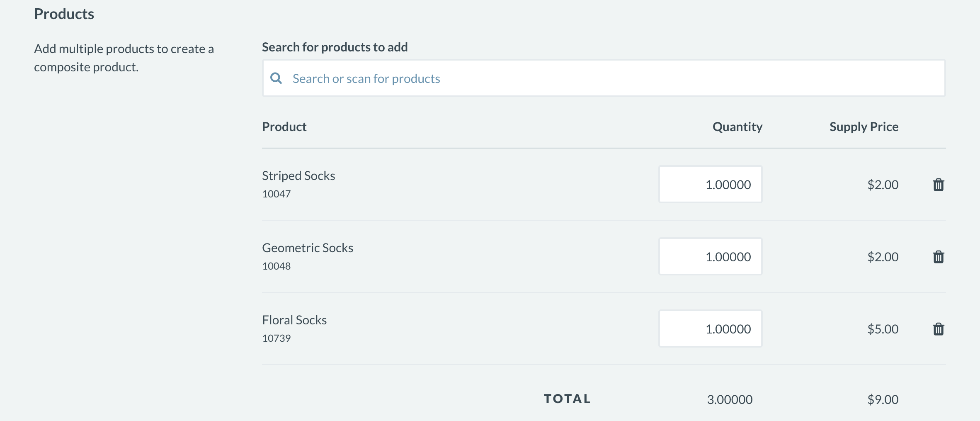Click the Products section heading
This screenshot has height=421, width=980.
coord(64,14)
